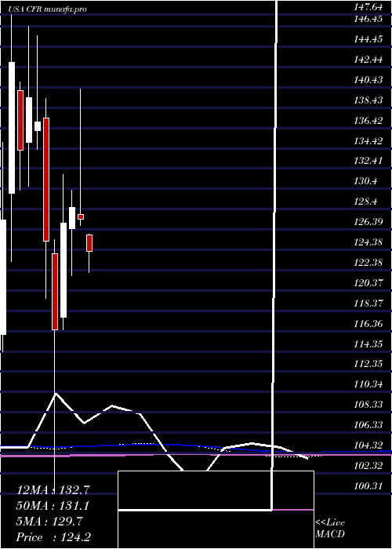This screenshot has width=392, height=549.
Task: Click the 122.38 price axis label
Action: point(368,263)
